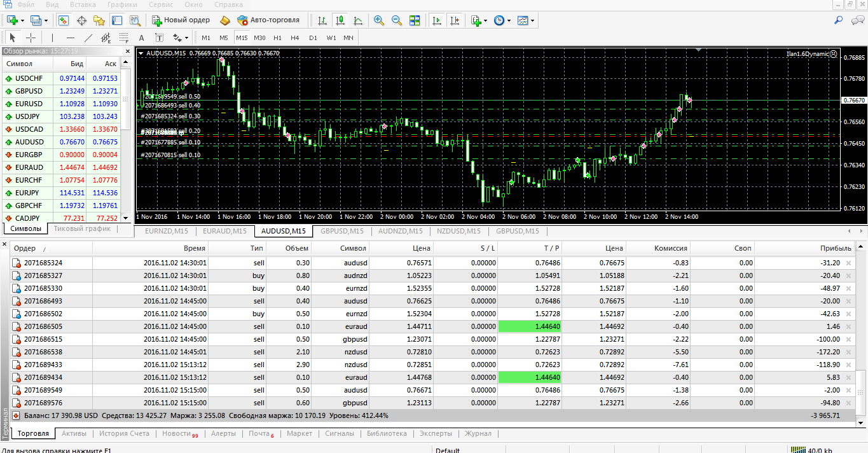This screenshot has height=453, width=868.
Task: Switch to the NZDUSD,M15 chart tab
Action: pos(460,231)
